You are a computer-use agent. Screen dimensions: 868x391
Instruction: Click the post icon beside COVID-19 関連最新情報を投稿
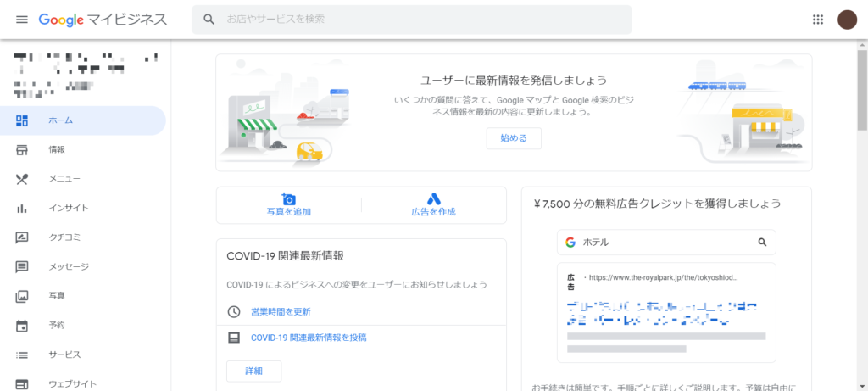(234, 338)
